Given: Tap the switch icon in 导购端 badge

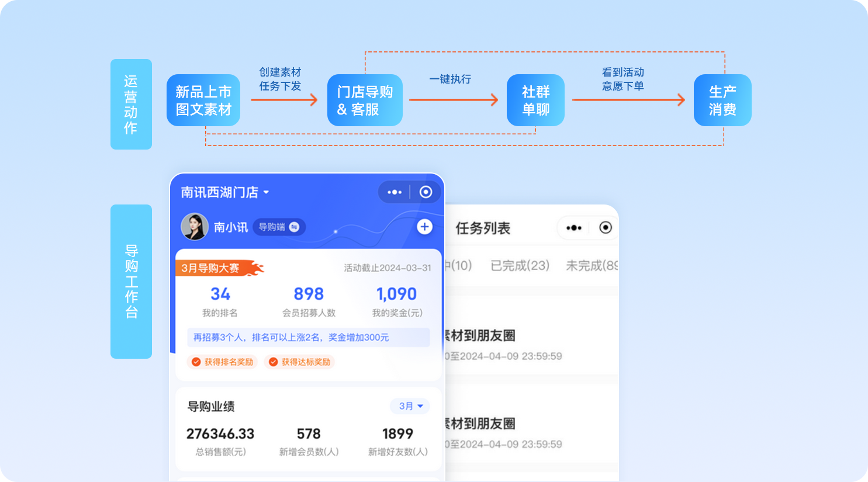Looking at the screenshot, I should point(295,227).
